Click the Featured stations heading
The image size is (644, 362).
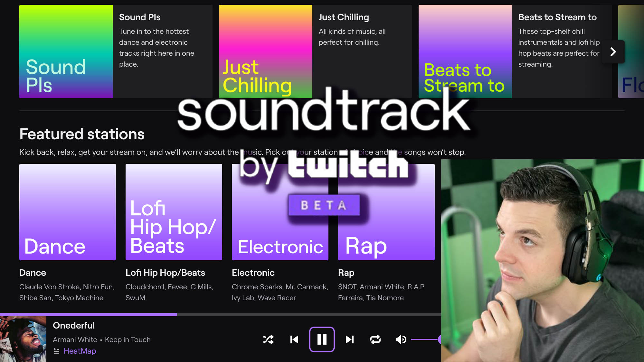pos(82,134)
